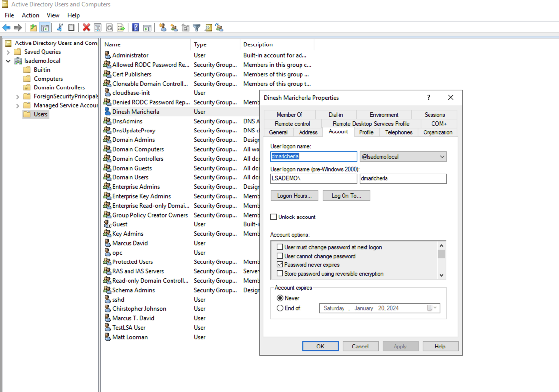Select the End of account expiry radio button
Screen dimensions: 559x392
click(x=280, y=308)
